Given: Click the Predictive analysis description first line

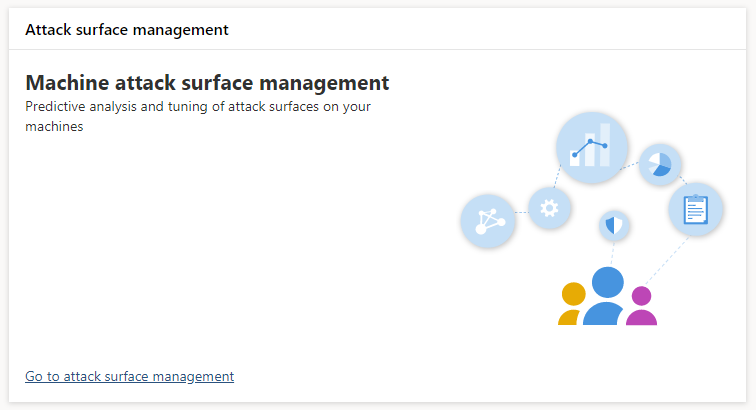Looking at the screenshot, I should (198, 106).
